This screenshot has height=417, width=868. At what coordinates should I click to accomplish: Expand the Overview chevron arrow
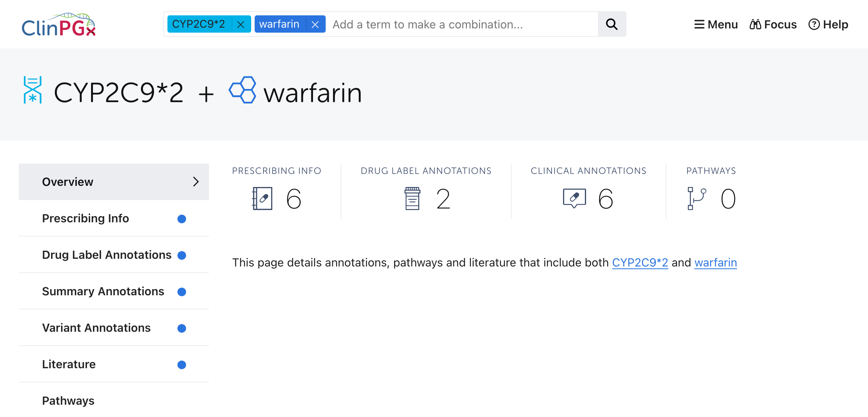pyautogui.click(x=196, y=182)
